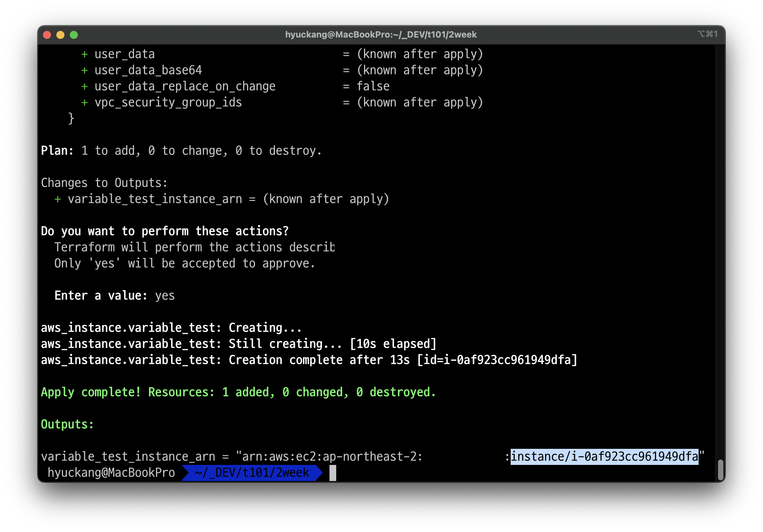Click the scrollbar thumb at bottom right
Screen dimensions: 763x532
(720, 470)
